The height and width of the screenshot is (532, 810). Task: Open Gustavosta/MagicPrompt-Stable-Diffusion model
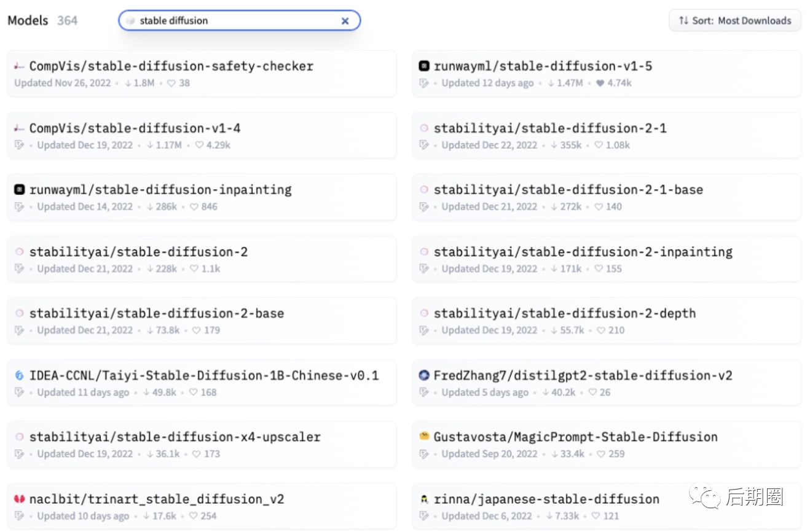606,444
